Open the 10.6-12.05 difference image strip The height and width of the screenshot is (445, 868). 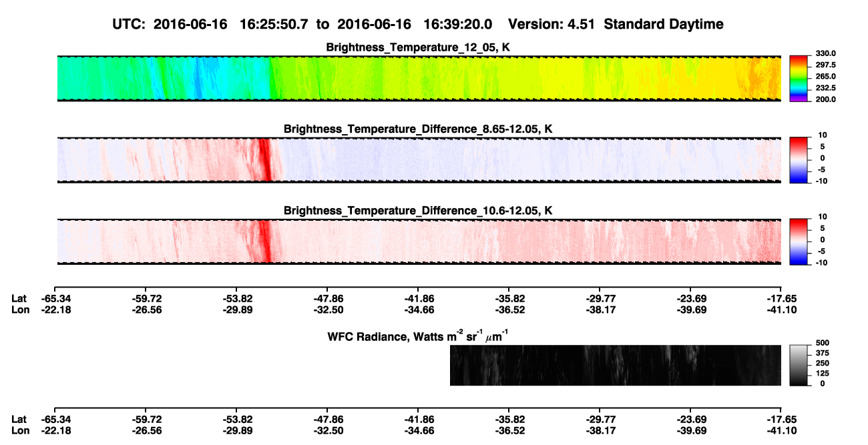point(418,242)
